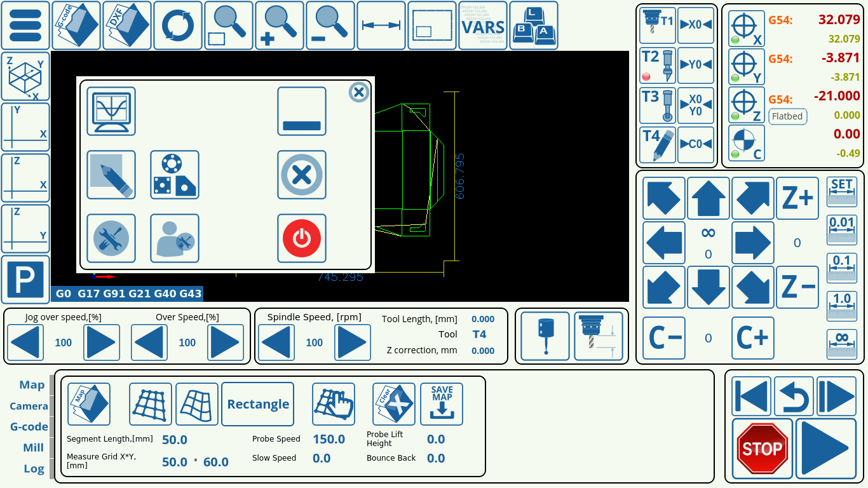Increase the Spindle Speed with right arrow
The image size is (868, 488).
tap(352, 342)
